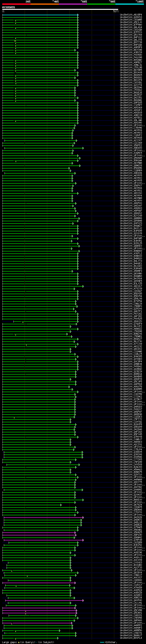Open hit UniRef100_Q2HVS3

(131, 17)
